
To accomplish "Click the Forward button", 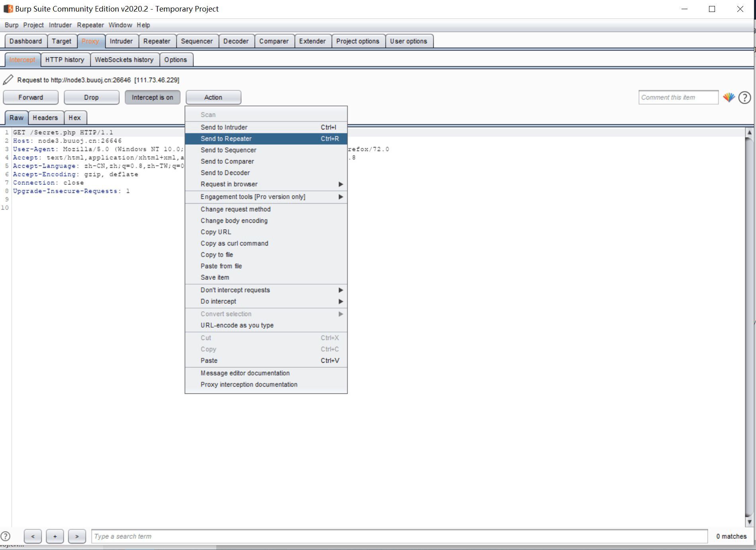I will pos(31,97).
